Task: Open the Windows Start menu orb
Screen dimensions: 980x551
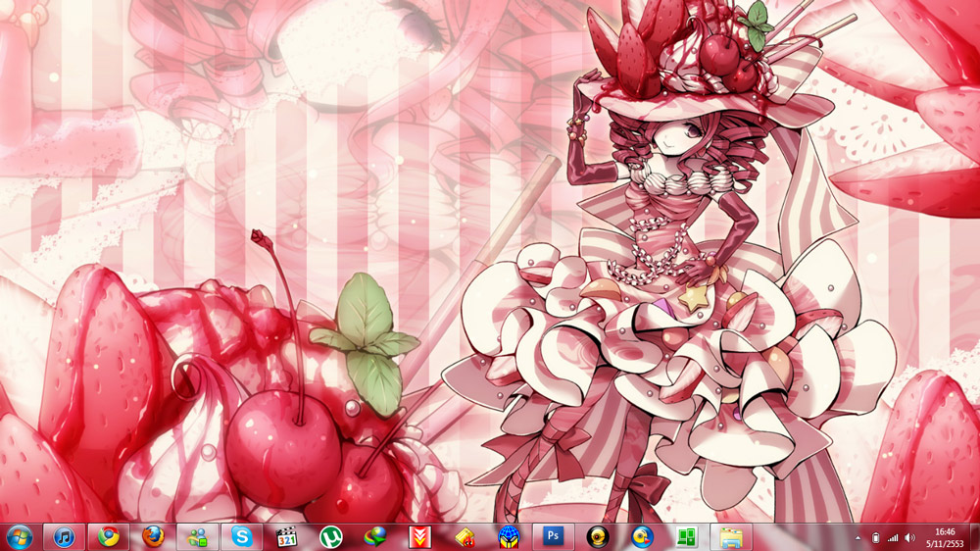Action: tap(19, 537)
